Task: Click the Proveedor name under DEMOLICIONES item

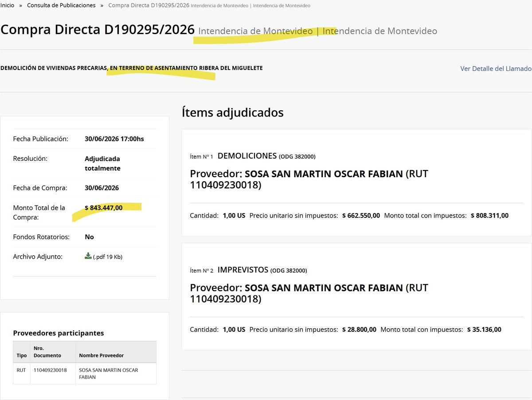Action: (x=324, y=174)
